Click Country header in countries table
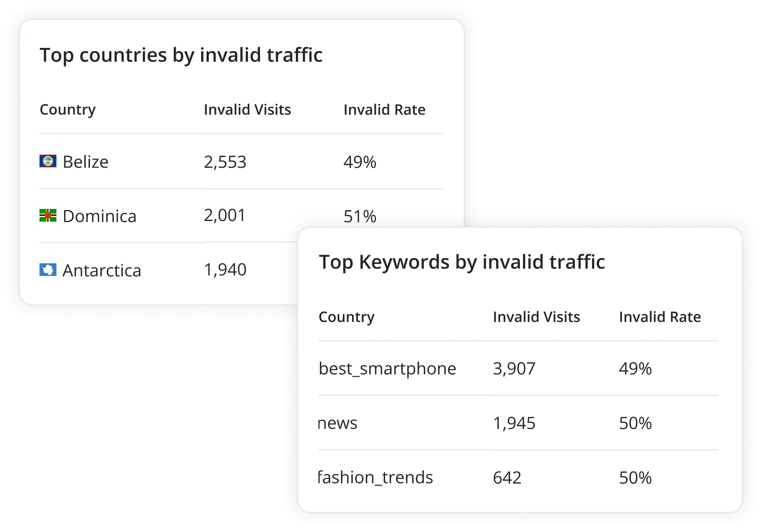This screenshot has width=762, height=532. [x=68, y=110]
